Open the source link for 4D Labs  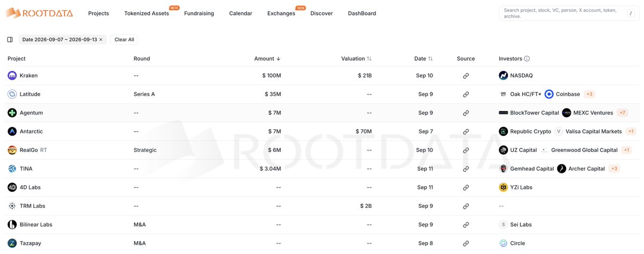tap(466, 187)
